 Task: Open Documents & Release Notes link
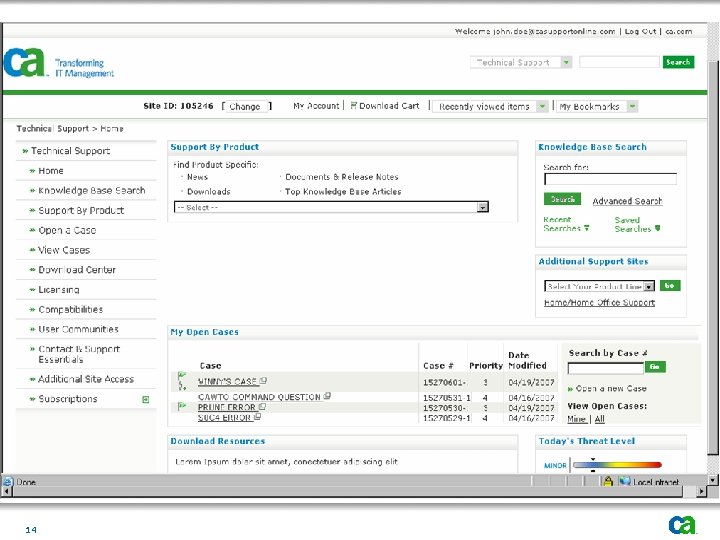tap(342, 177)
